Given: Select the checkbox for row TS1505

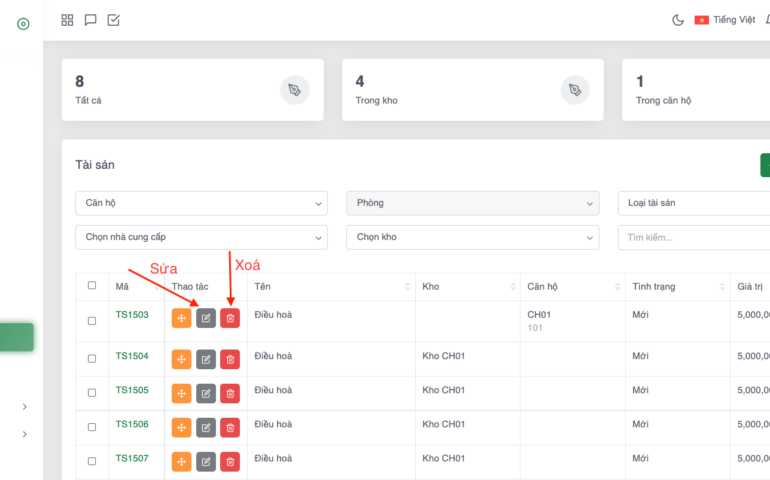Looking at the screenshot, I should click(92, 392).
